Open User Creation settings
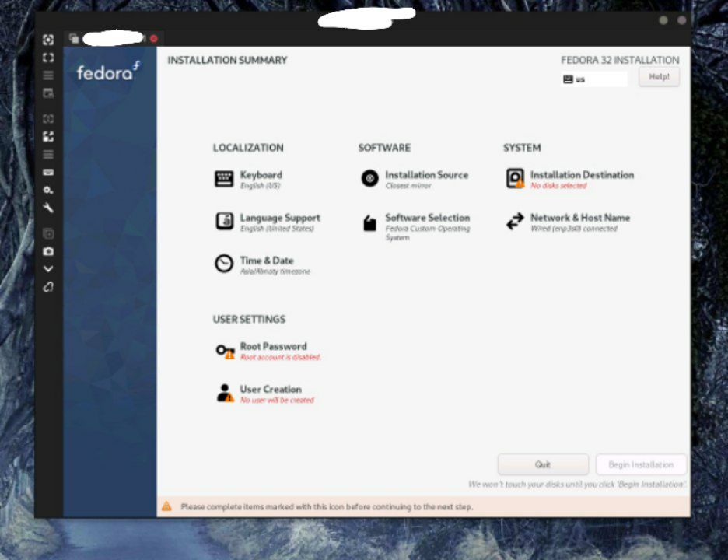The image size is (728, 560). click(265, 394)
